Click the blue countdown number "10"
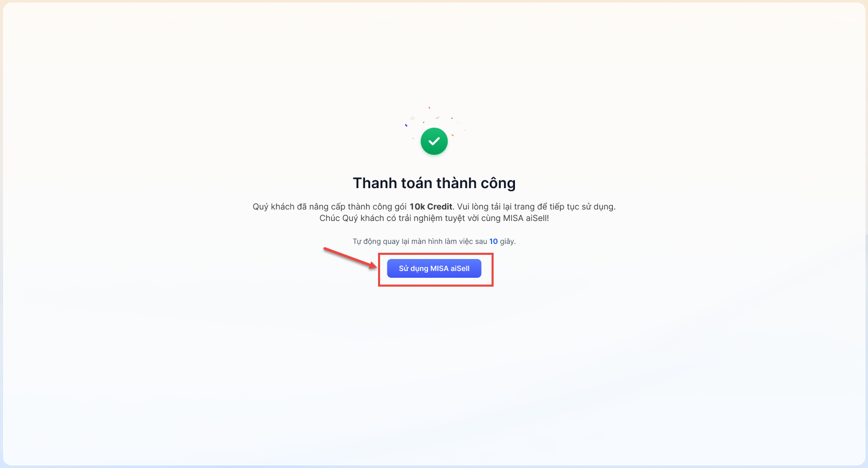Viewport: 868px width, 468px height. (x=494, y=241)
